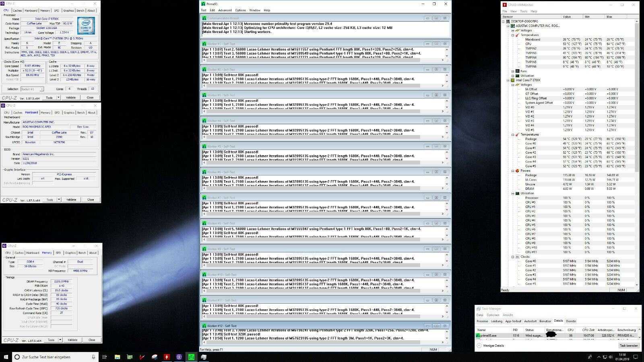Click the Powers flame icon in HWMonitor

(x=518, y=171)
